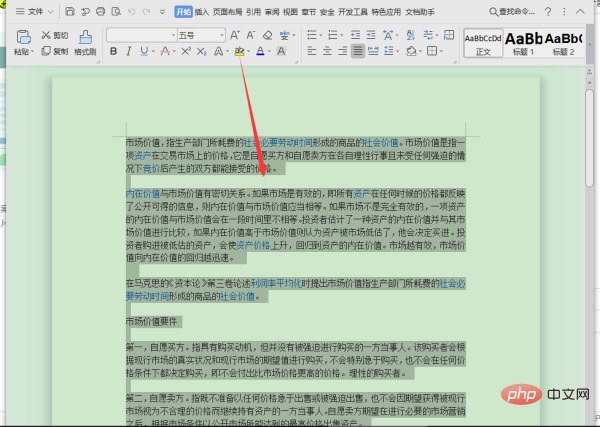Click the Save document icon
This screenshot has height=427, width=600.
tap(68, 12)
